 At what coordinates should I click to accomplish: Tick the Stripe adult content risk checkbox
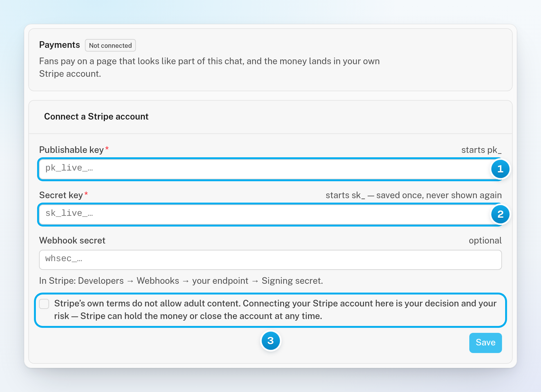coord(44,304)
